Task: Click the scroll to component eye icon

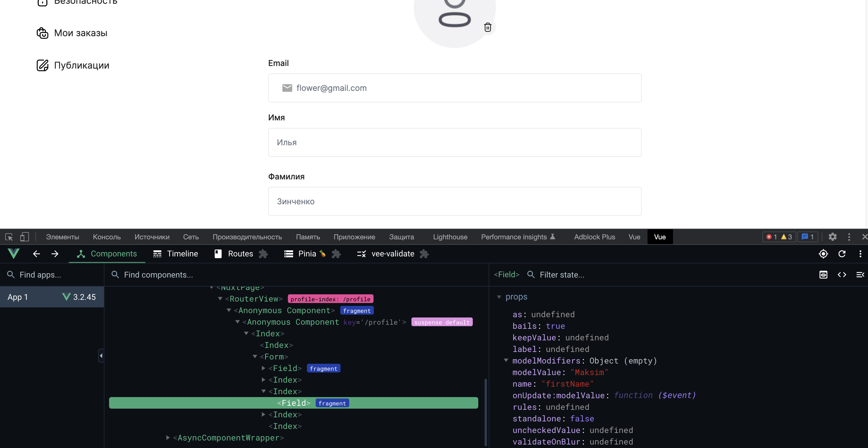Action: tap(823, 275)
